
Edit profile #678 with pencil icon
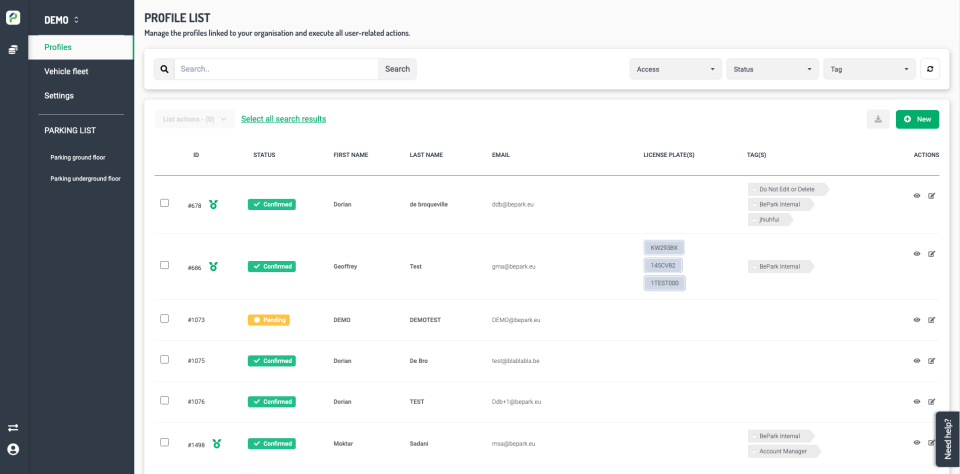click(x=932, y=196)
